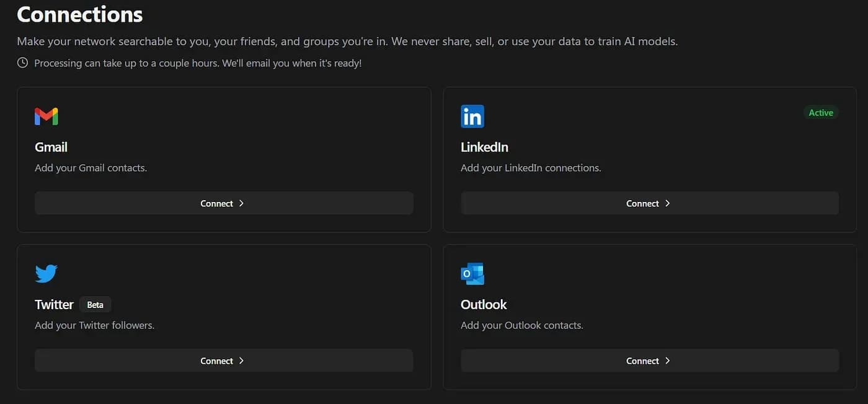The image size is (868, 404).
Task: Connect your Gmail contacts
Action: [x=223, y=203]
